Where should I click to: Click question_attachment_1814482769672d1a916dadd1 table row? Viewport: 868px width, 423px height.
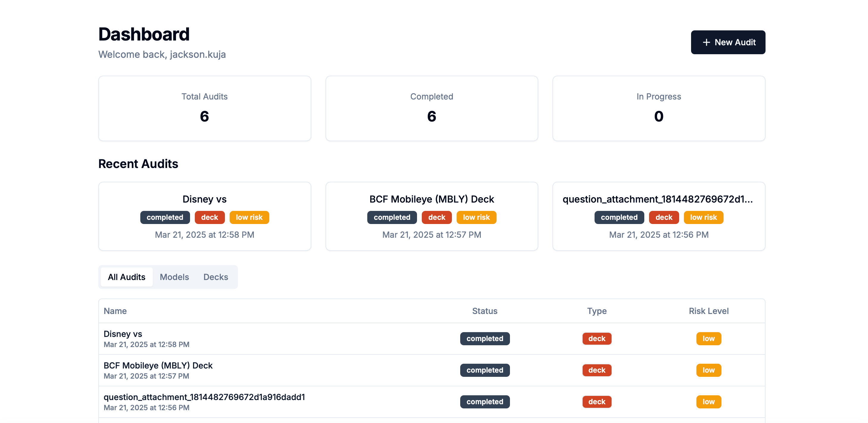coord(432,402)
